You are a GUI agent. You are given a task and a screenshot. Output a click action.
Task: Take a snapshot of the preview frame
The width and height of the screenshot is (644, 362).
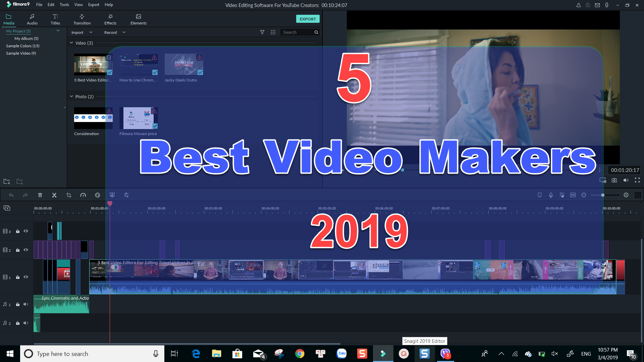pos(614,180)
